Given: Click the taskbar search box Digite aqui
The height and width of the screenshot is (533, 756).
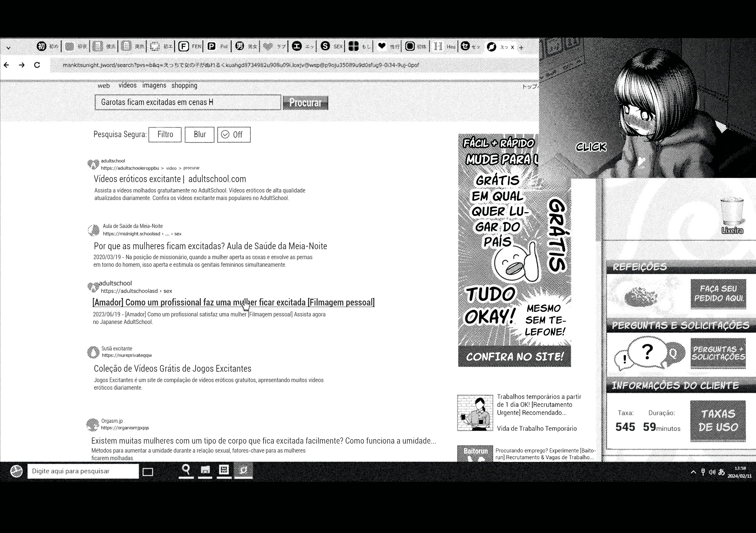Looking at the screenshot, I should point(83,471).
